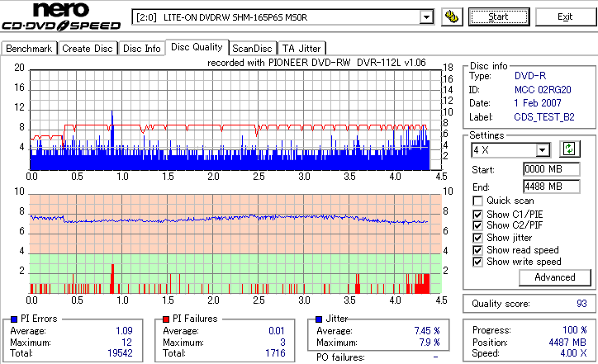
Task: Open the Disc Info tab
Action: tap(141, 49)
